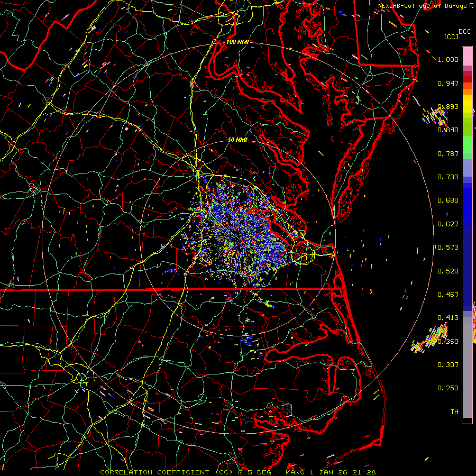Screen dimensions: 476x476
Task: Pick the gray segment of the color bar
Action: (467, 368)
